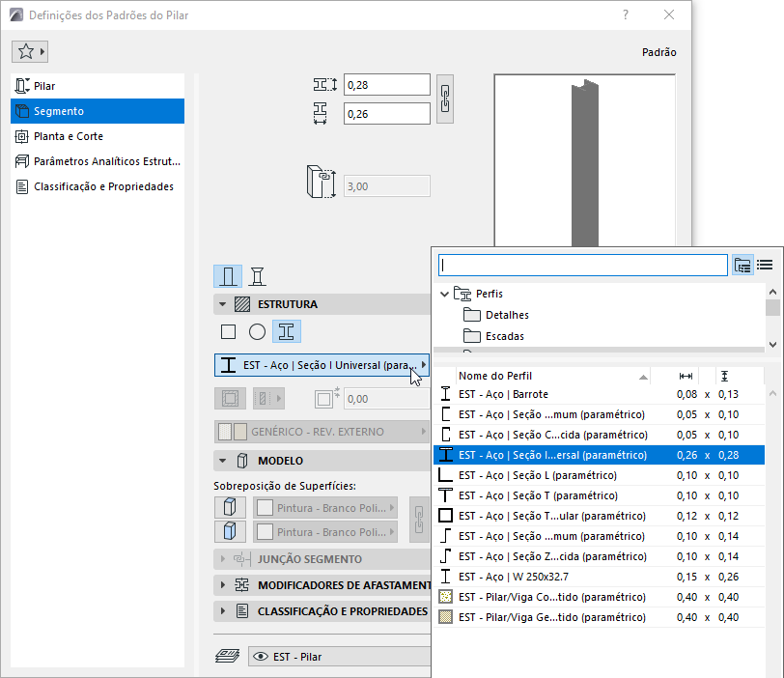Switch to flat list view in popup
This screenshot has width=784, height=678.
click(765, 265)
